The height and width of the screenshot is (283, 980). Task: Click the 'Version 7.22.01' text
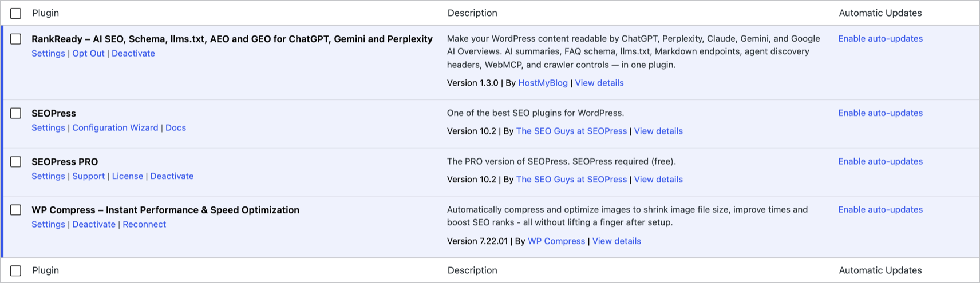pos(477,241)
